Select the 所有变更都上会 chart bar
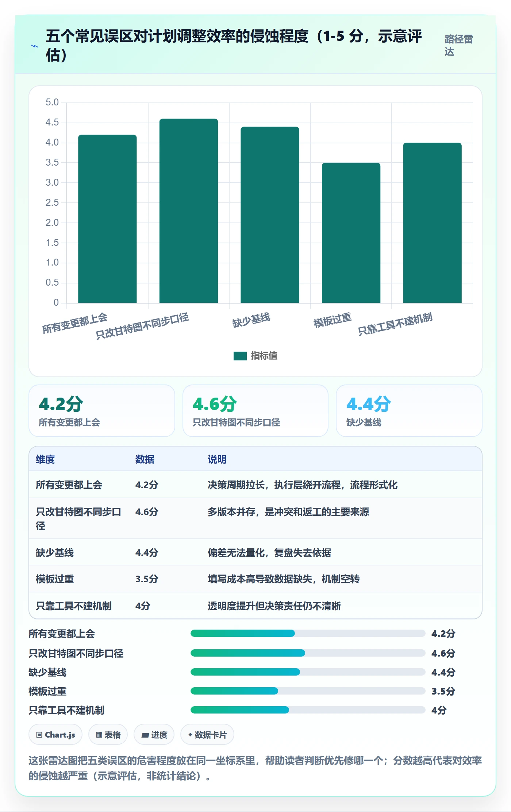 point(107,219)
